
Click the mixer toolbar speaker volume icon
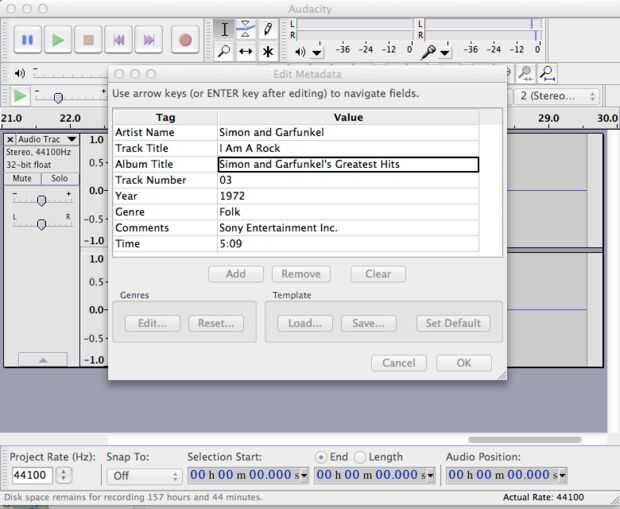[19, 73]
